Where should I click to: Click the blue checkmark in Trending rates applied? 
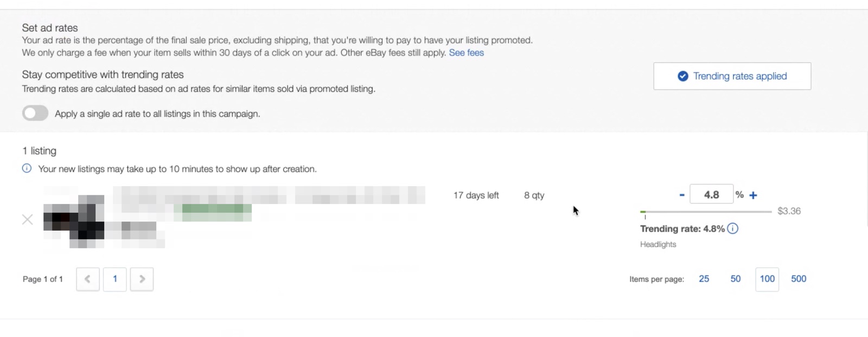coord(683,76)
